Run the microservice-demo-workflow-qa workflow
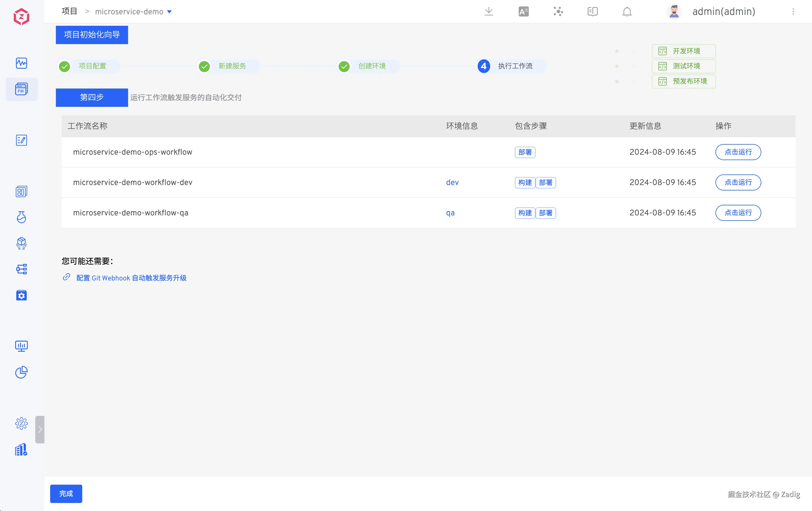This screenshot has height=511, width=812. [x=738, y=213]
